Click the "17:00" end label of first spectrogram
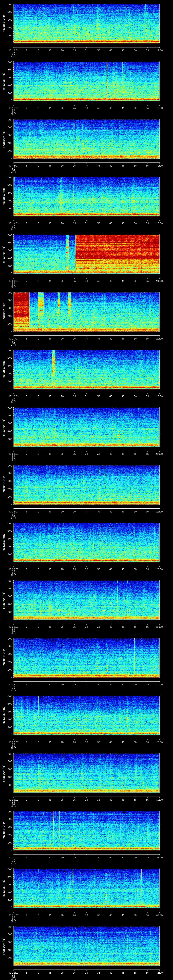 (159, 50)
